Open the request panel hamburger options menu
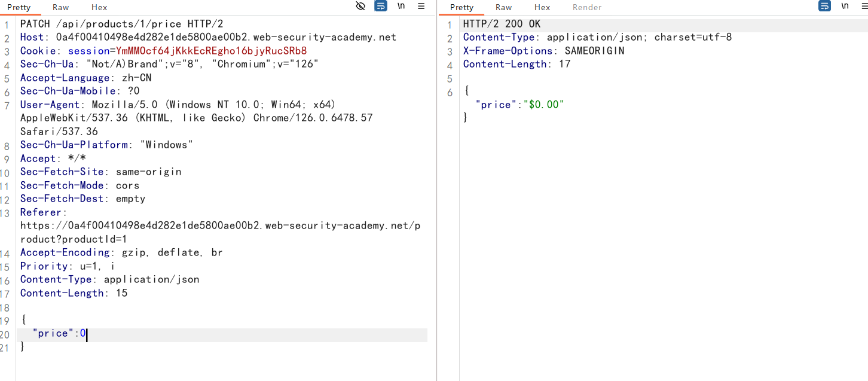 click(421, 6)
